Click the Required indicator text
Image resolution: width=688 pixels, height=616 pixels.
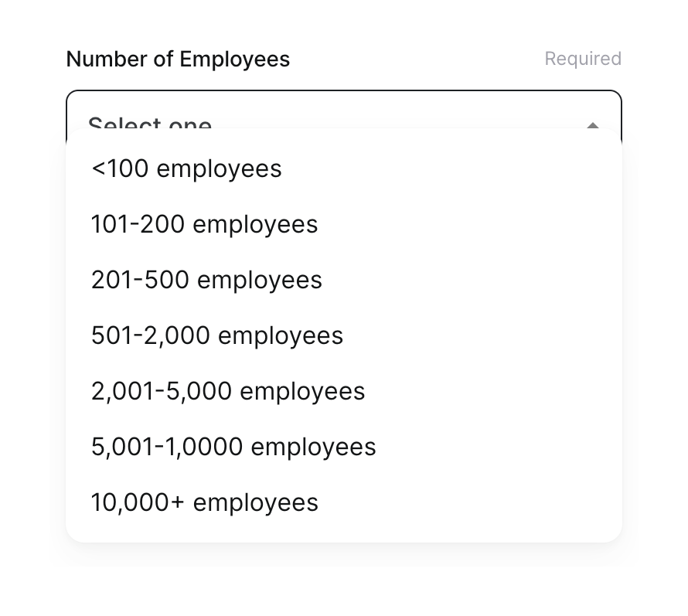point(583,58)
